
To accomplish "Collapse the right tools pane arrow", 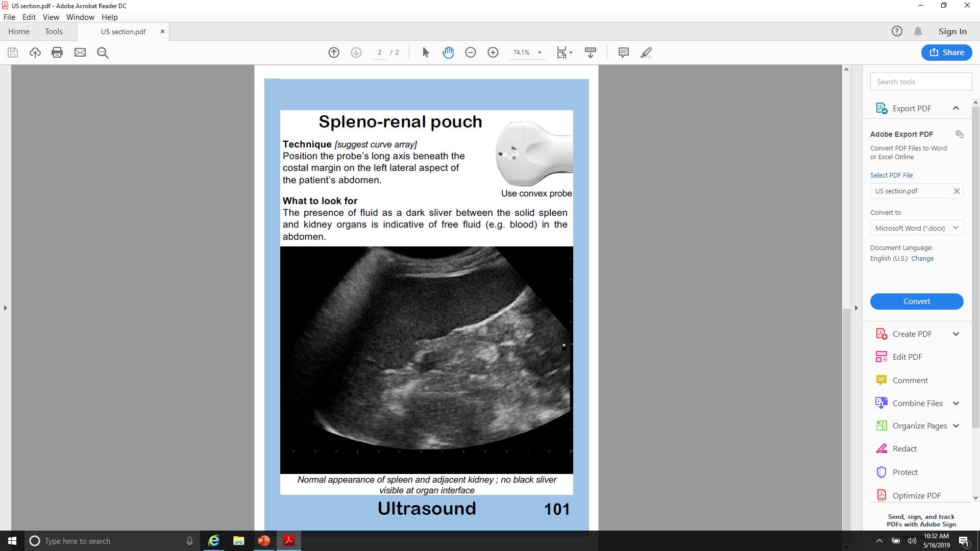I will tap(856, 308).
